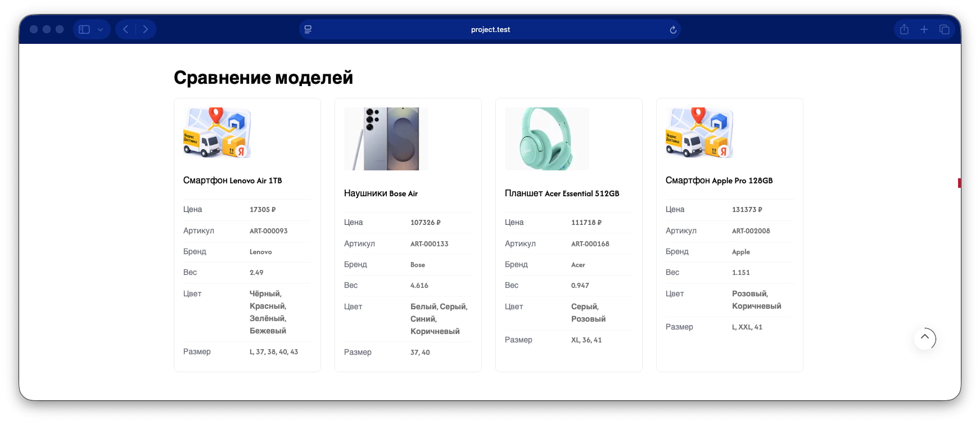The width and height of the screenshot is (980, 424).
Task: Open the sidebar dropdown chevron
Action: point(101,29)
